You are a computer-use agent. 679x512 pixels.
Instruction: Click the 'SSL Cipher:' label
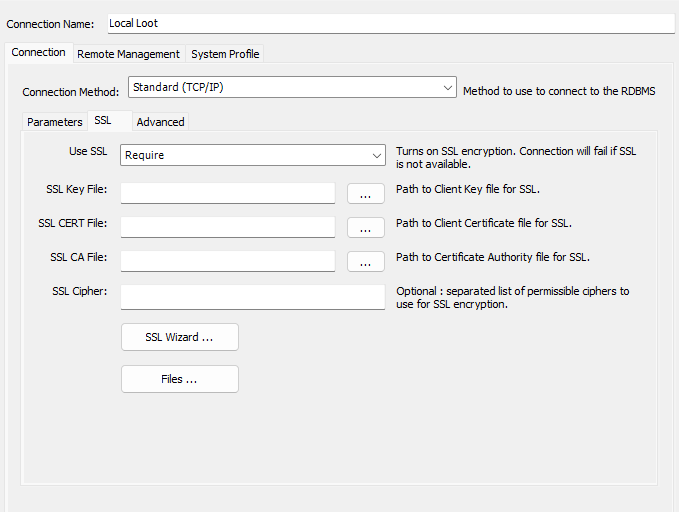tap(80, 291)
